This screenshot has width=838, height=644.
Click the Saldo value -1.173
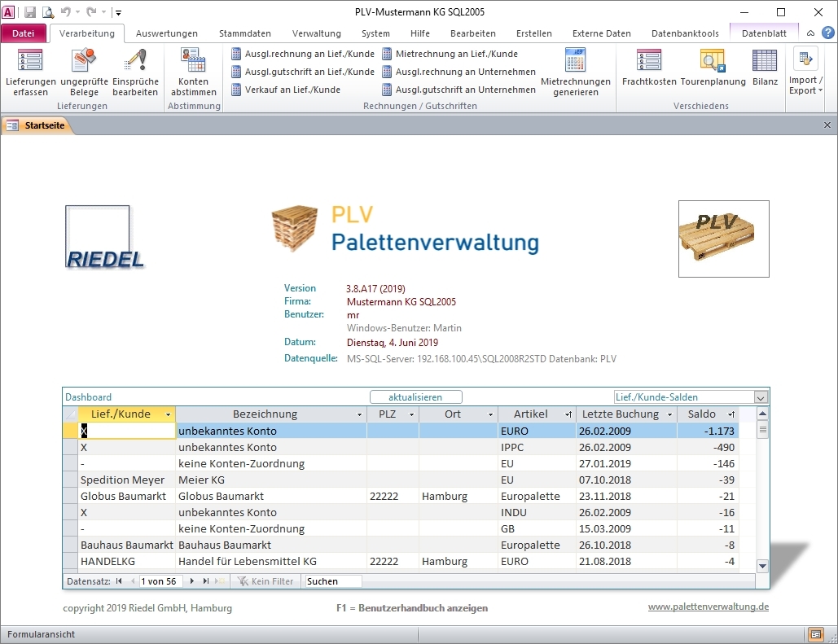click(708, 431)
